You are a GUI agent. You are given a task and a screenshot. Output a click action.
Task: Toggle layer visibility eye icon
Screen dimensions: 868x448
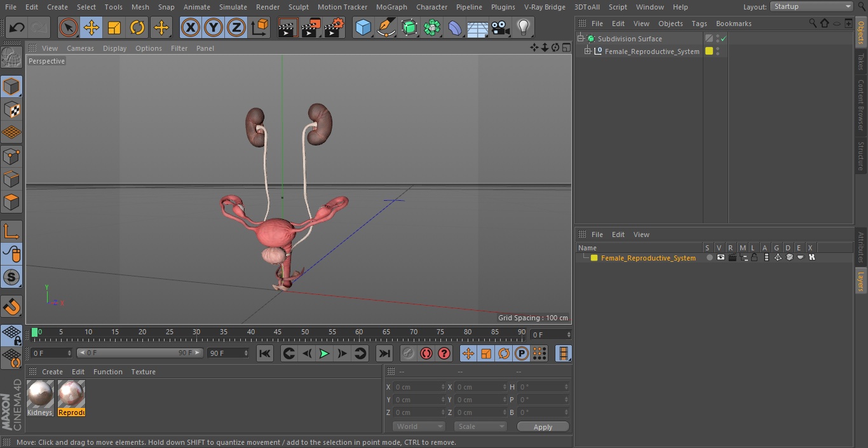click(x=721, y=257)
